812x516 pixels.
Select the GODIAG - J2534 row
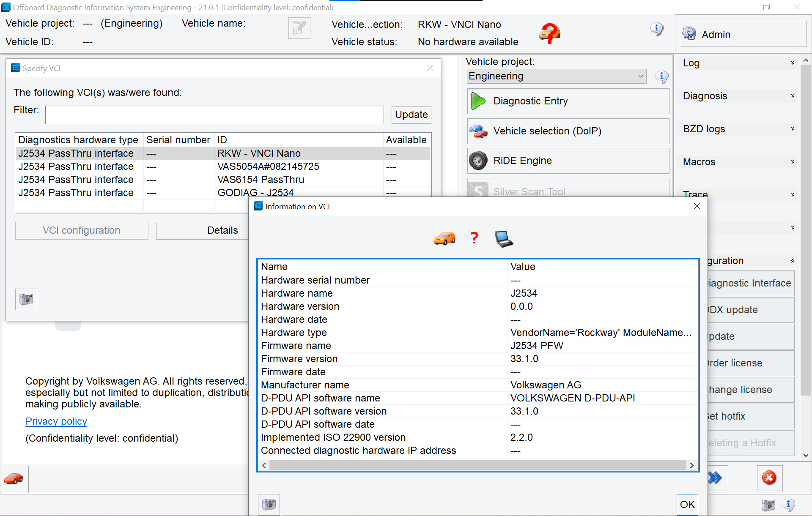pos(223,193)
